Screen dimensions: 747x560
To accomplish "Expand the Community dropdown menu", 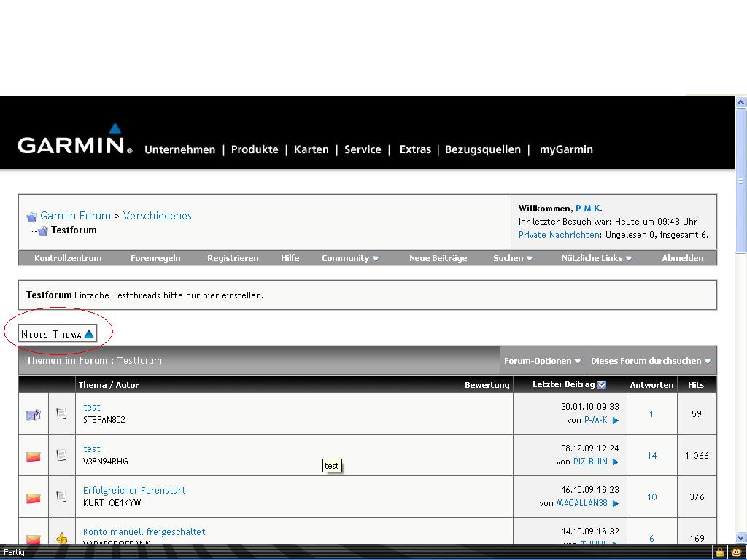I will 350,258.
